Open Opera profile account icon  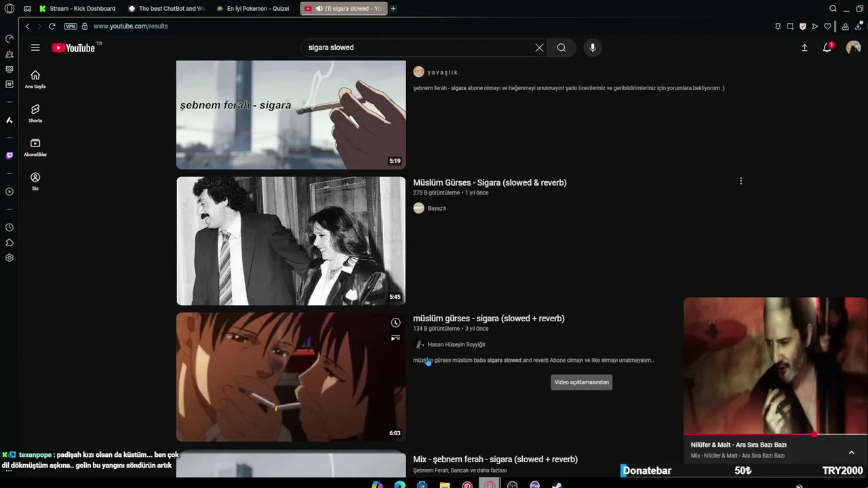coord(845,26)
